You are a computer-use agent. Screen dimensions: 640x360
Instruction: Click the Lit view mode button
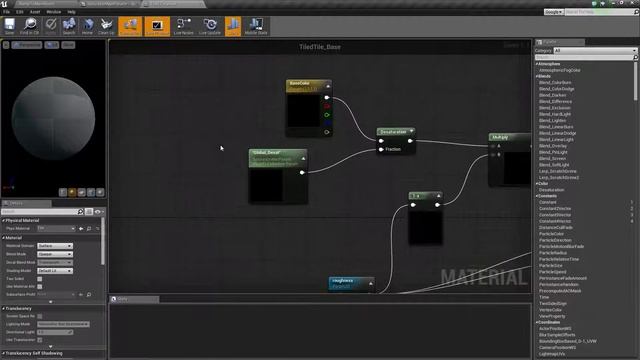point(52,45)
